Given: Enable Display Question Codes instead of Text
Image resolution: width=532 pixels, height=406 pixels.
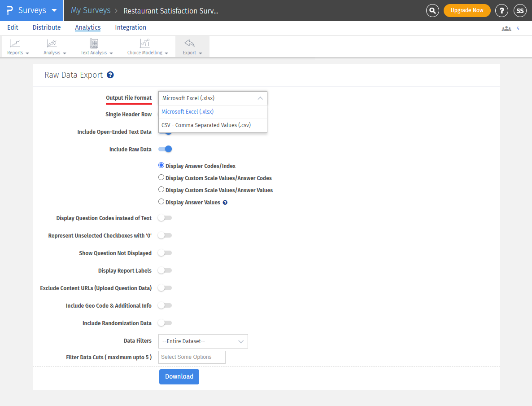Looking at the screenshot, I should [x=165, y=218].
